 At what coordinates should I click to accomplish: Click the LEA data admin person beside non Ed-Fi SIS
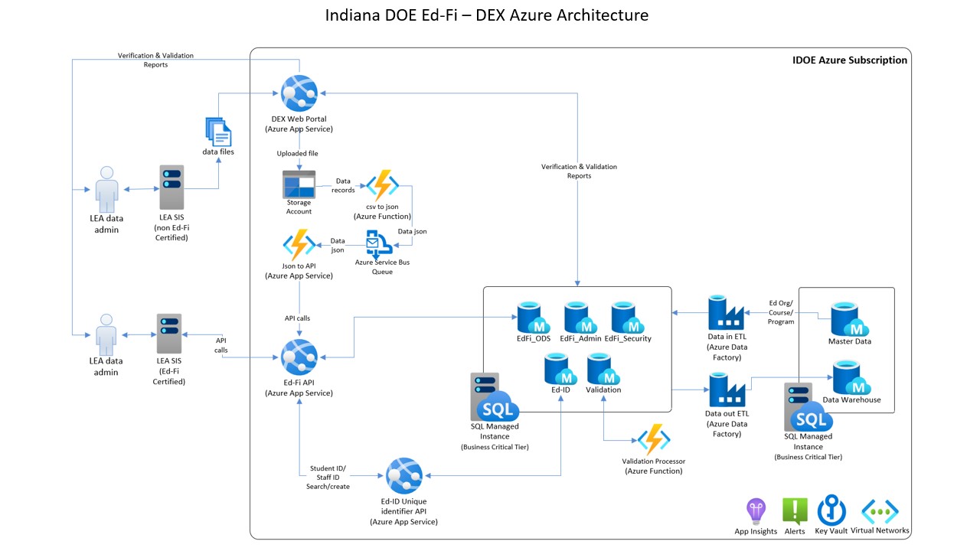click(106, 190)
